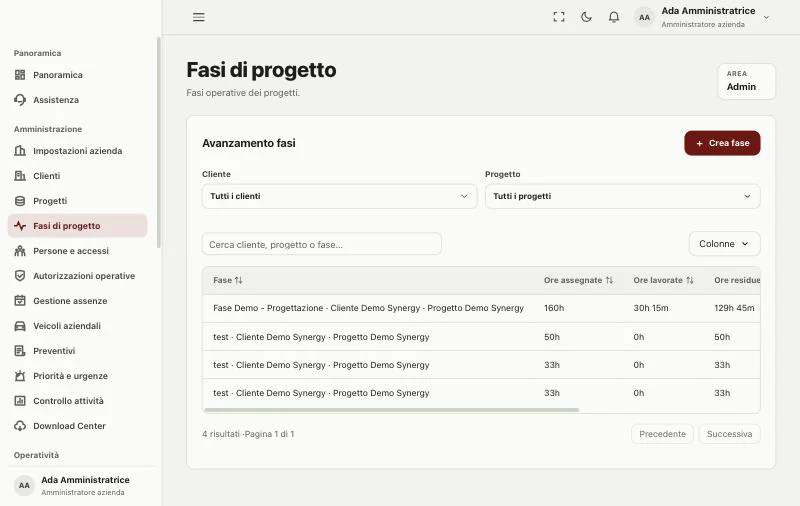Click the Preventivi document icon

point(20,351)
